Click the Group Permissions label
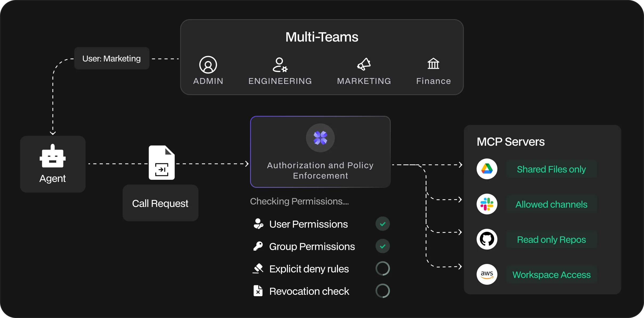This screenshot has height=318, width=644. pos(312,246)
